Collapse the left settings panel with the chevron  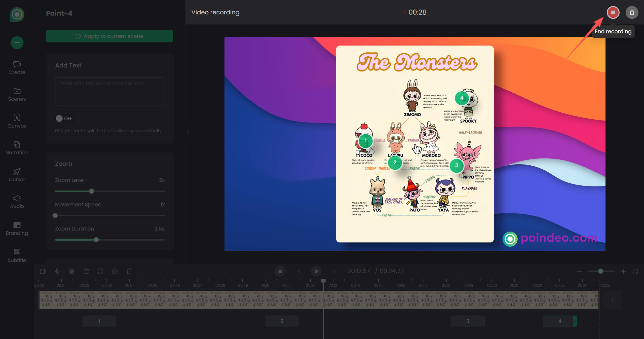click(x=187, y=132)
